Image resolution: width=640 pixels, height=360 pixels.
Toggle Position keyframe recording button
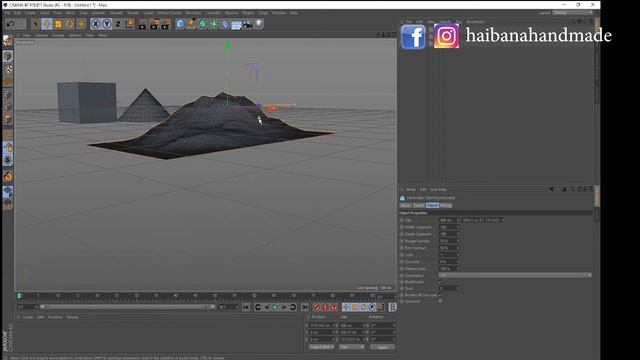(346, 307)
